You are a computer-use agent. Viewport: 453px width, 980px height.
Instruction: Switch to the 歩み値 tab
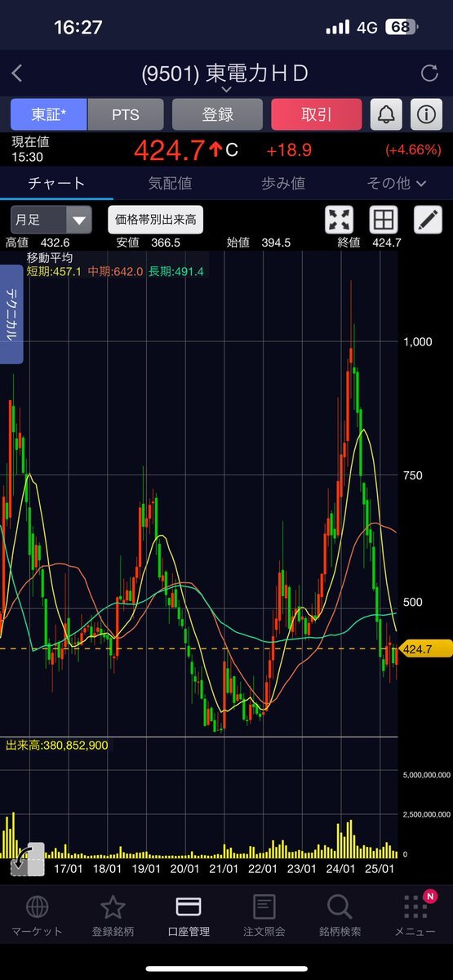[x=283, y=183]
